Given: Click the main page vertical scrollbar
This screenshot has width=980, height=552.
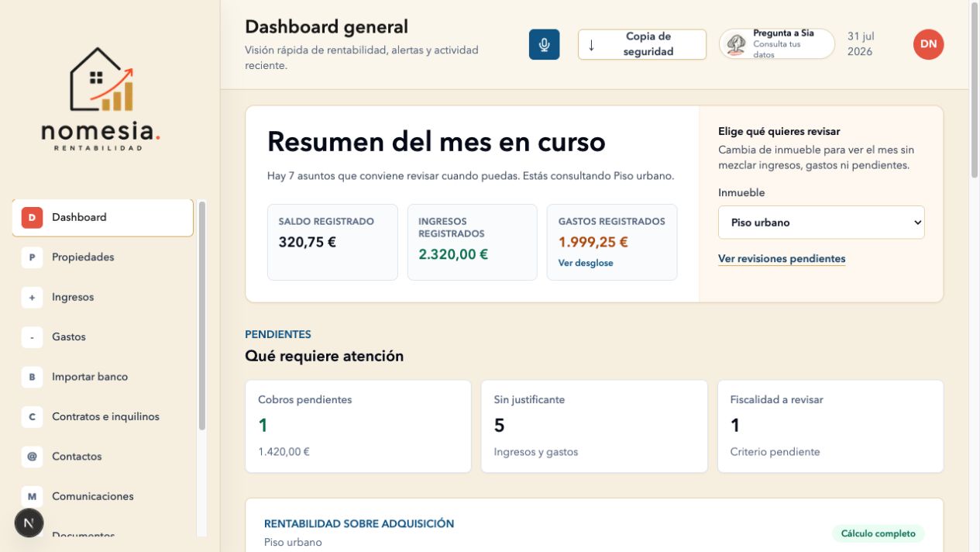Looking at the screenshot, I should coord(975,91).
